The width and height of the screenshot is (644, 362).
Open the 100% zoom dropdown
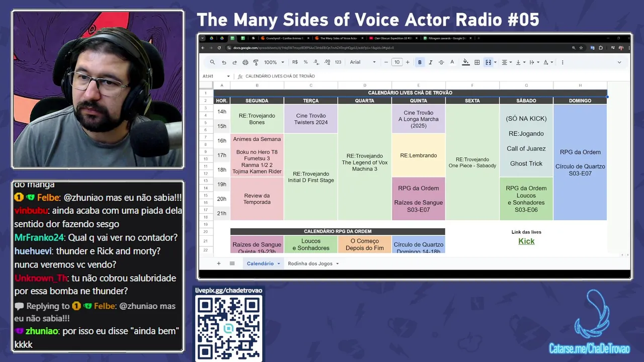274,62
